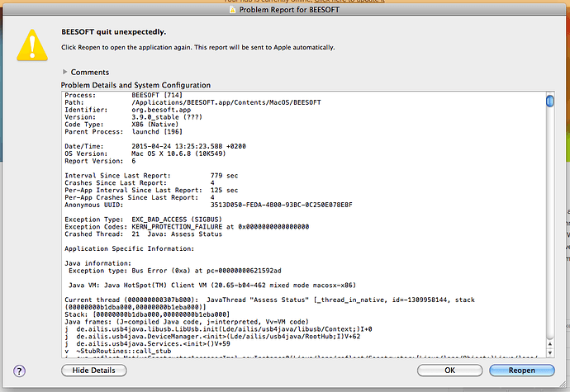Click the yellow warning triangle icon
Screen dimensions: 570x392
[x=32, y=45]
